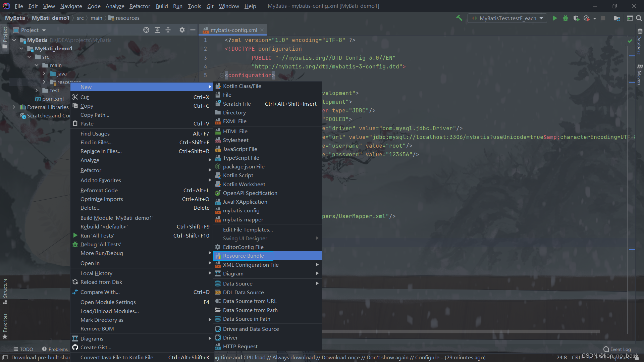
Task: Open TODO tool window
Action: (23, 349)
